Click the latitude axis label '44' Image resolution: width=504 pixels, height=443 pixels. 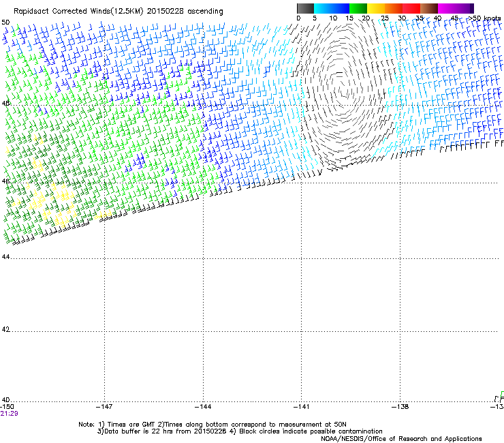5,257
